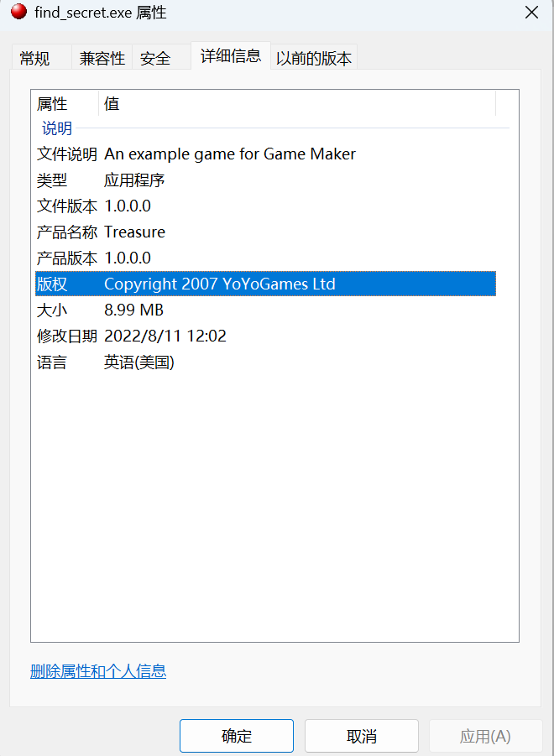554x756 pixels.
Task: Select the 文件说明 row
Action: (x=266, y=154)
